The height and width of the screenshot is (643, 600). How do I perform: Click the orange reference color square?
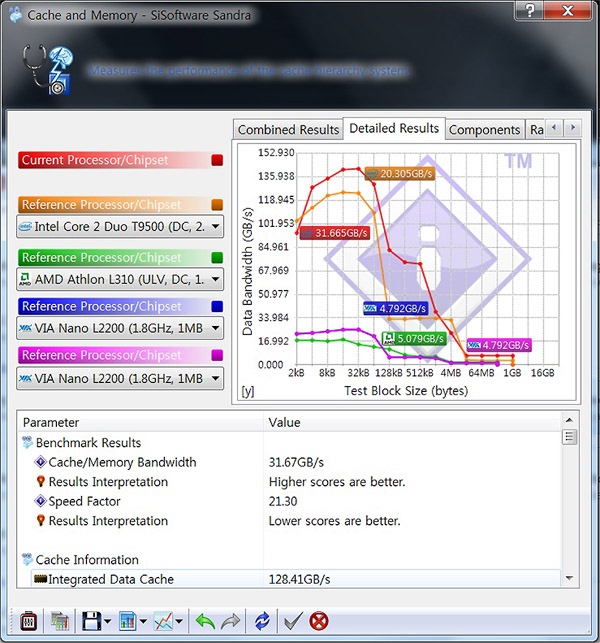point(217,204)
